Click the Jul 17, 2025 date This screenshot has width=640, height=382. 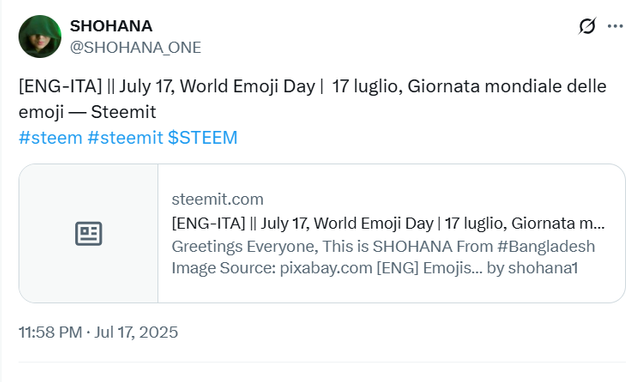(x=136, y=332)
